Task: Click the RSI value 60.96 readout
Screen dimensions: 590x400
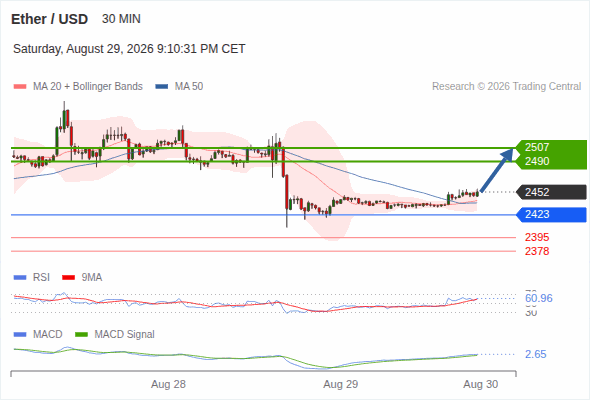Action: tap(539, 298)
